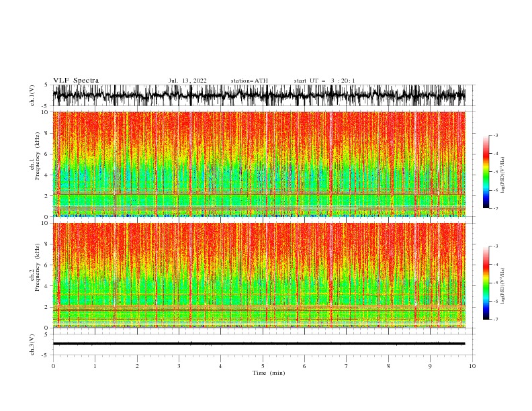
Task: Select the "start UT = 3 :20: 1" text
Action: pyautogui.click(x=324, y=81)
